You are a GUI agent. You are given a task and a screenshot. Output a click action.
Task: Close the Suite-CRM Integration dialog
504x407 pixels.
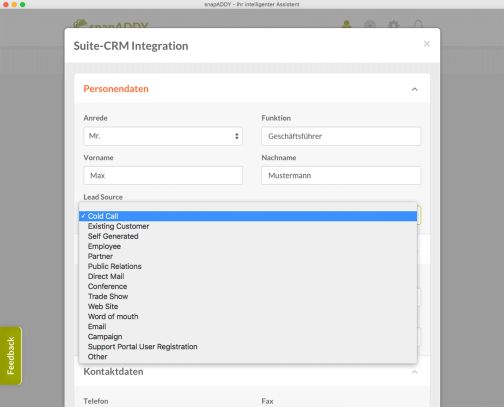coord(427,44)
